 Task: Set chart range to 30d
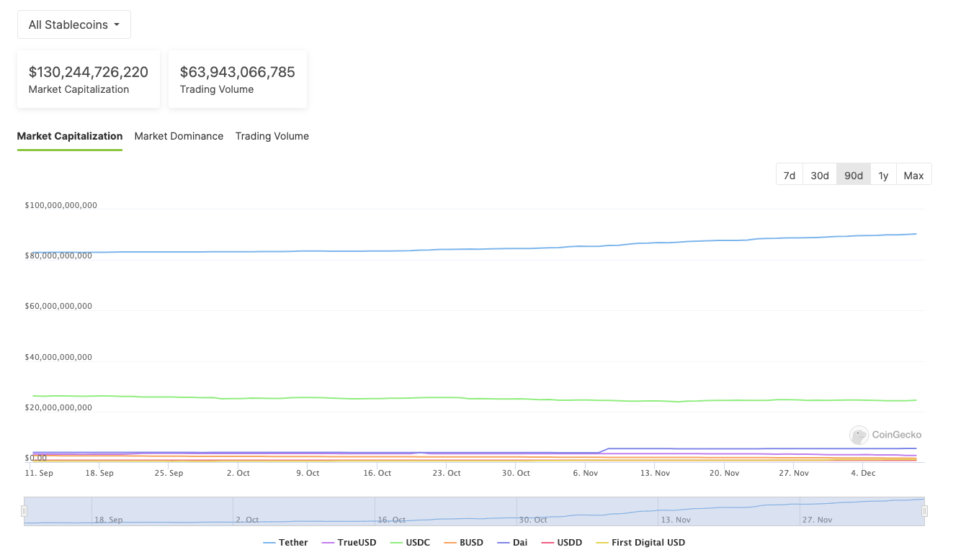click(819, 175)
